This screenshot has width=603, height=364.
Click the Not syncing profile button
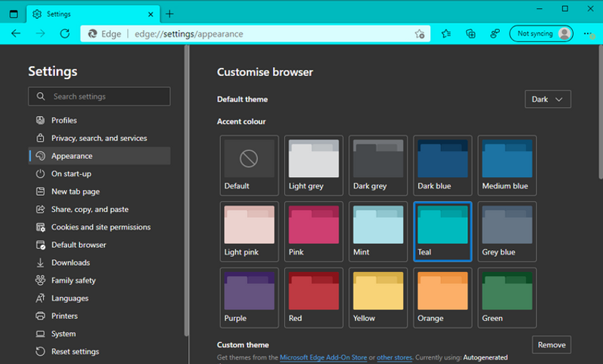(x=540, y=33)
